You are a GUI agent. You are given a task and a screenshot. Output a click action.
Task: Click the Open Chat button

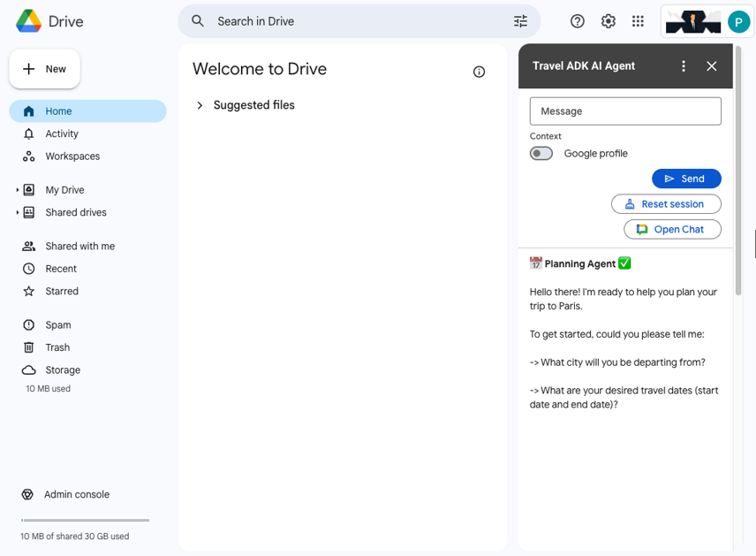pyautogui.click(x=671, y=229)
